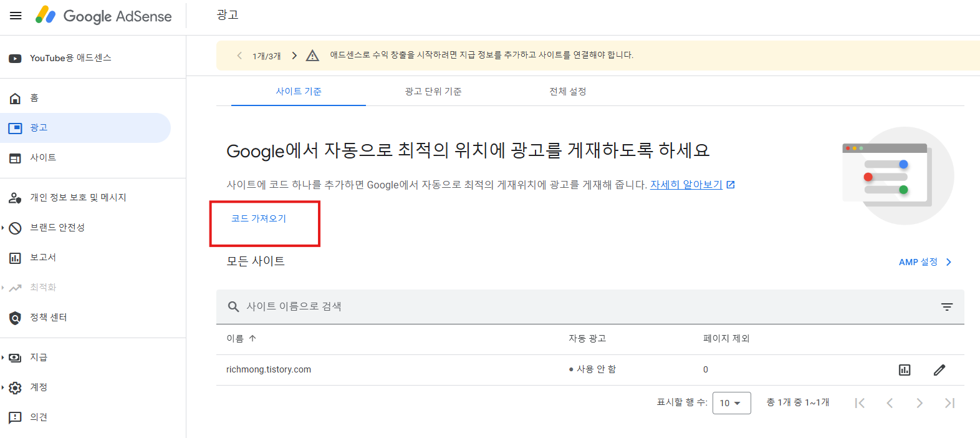The height and width of the screenshot is (438, 980).
Task: Show next notification in banner
Action: tap(294, 56)
